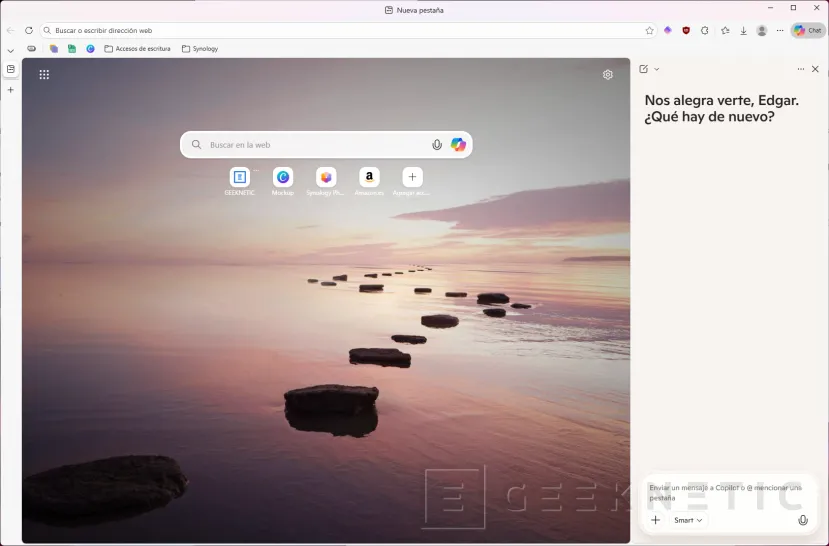
Task: Open the apps grid launcher
Action: pyautogui.click(x=44, y=75)
